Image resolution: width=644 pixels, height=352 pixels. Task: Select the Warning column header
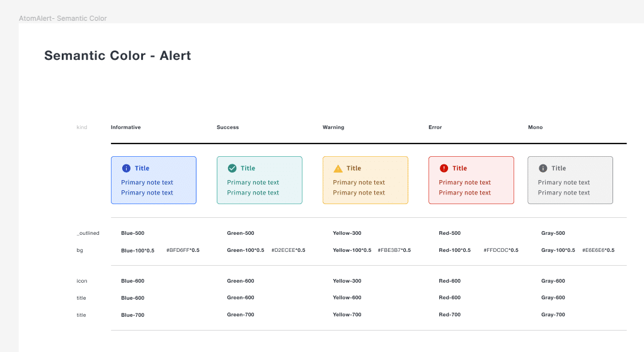(x=333, y=127)
